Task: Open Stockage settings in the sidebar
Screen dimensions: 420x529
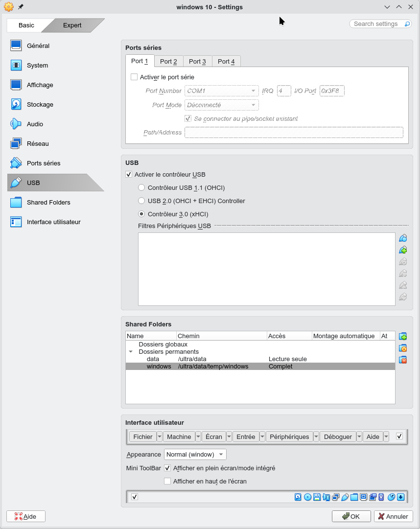Action: pos(40,105)
